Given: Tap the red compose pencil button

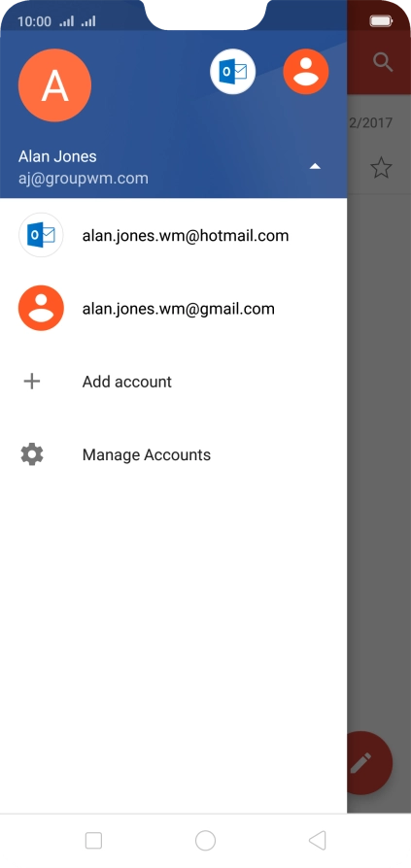Looking at the screenshot, I should pyautogui.click(x=369, y=763).
